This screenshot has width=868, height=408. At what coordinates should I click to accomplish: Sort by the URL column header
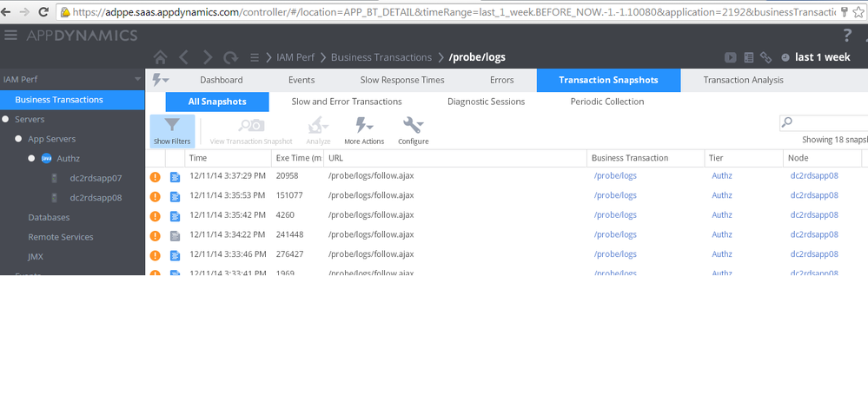455,158
